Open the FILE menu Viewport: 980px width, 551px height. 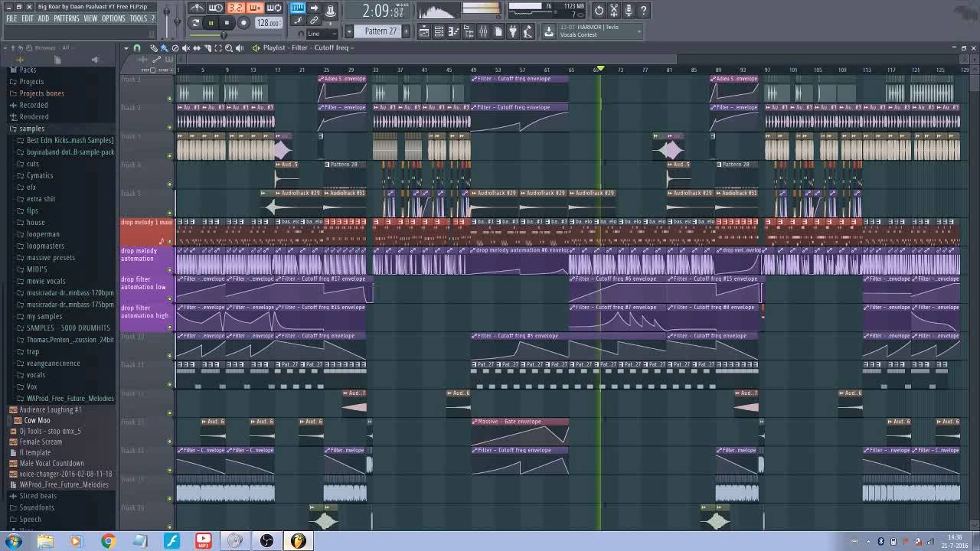pyautogui.click(x=11, y=18)
